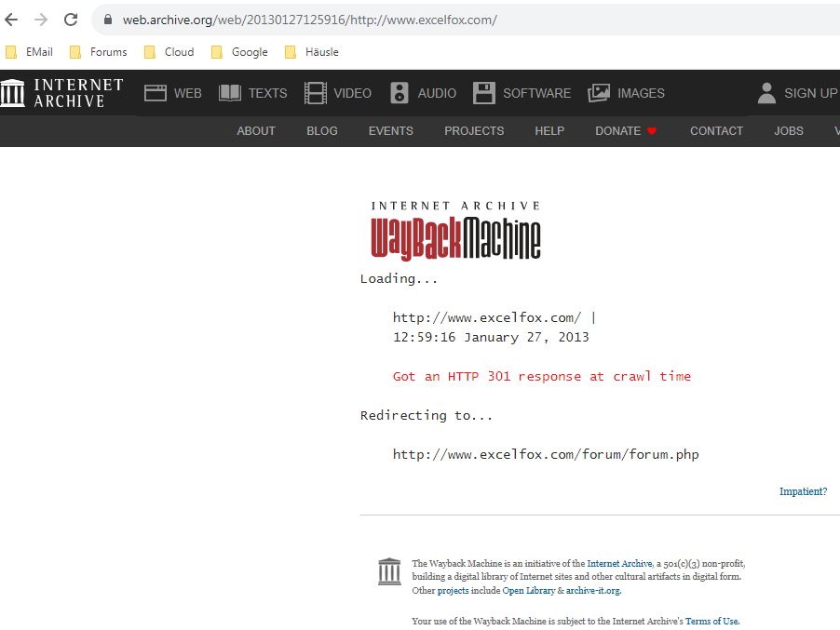Open the EMail bookmark folder
The height and width of the screenshot is (630, 840).
click(x=30, y=52)
